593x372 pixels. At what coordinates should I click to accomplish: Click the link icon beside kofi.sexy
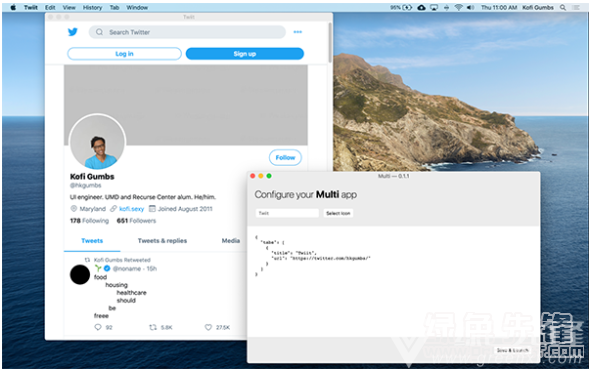pos(113,209)
